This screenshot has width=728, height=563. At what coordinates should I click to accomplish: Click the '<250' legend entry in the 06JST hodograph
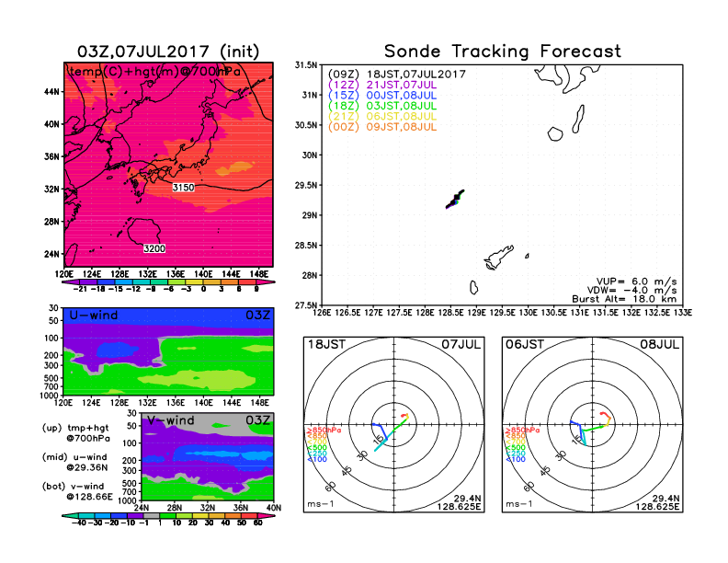516,454
